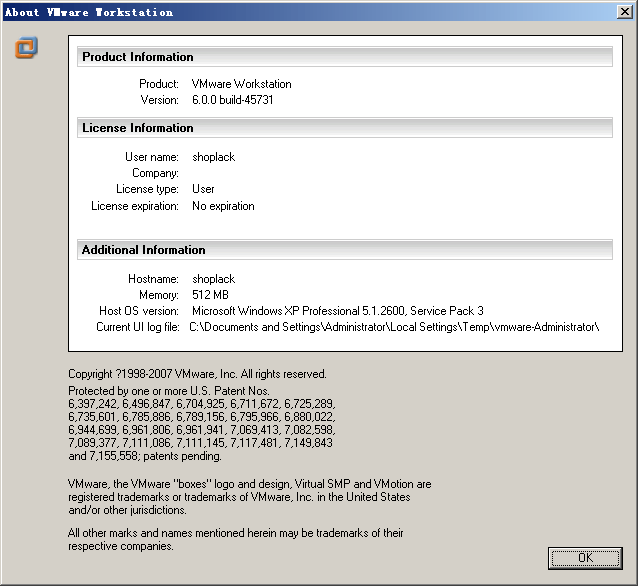
Task: Click the 'Company:' label
Action: click(155, 173)
